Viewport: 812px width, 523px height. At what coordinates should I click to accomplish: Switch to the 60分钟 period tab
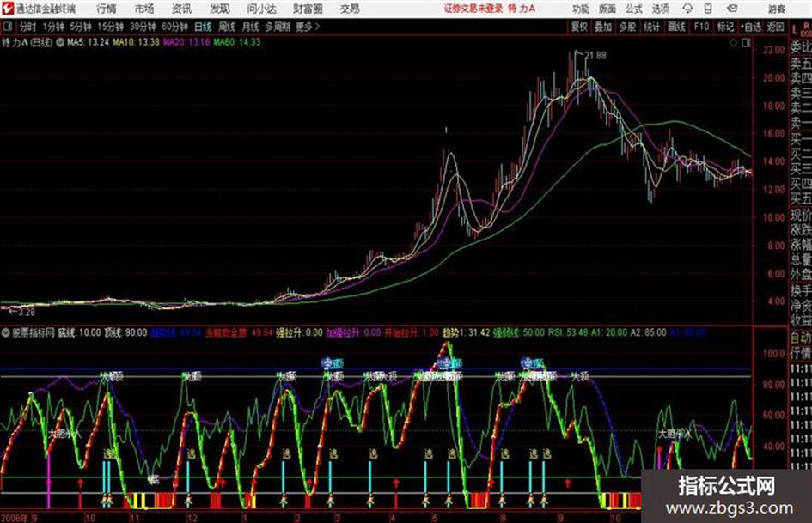174,27
